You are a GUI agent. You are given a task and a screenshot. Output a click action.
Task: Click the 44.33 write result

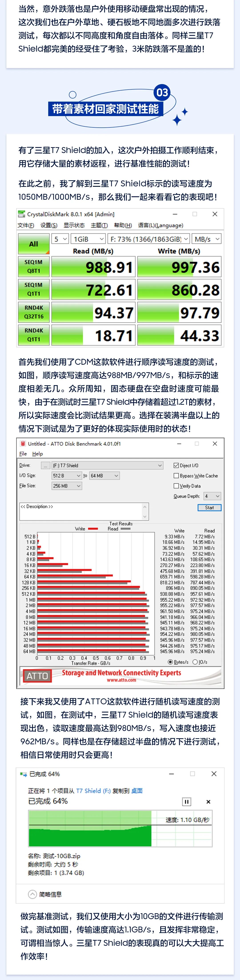click(179, 335)
